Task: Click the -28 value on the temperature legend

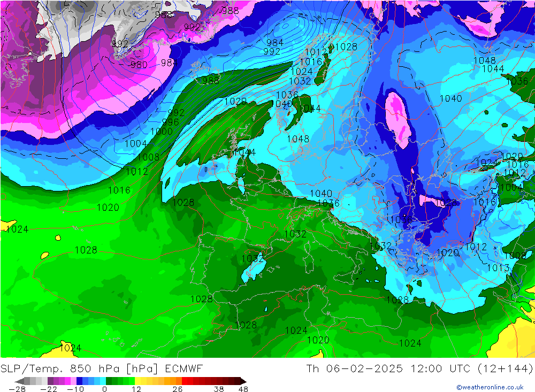Action: click(17, 389)
